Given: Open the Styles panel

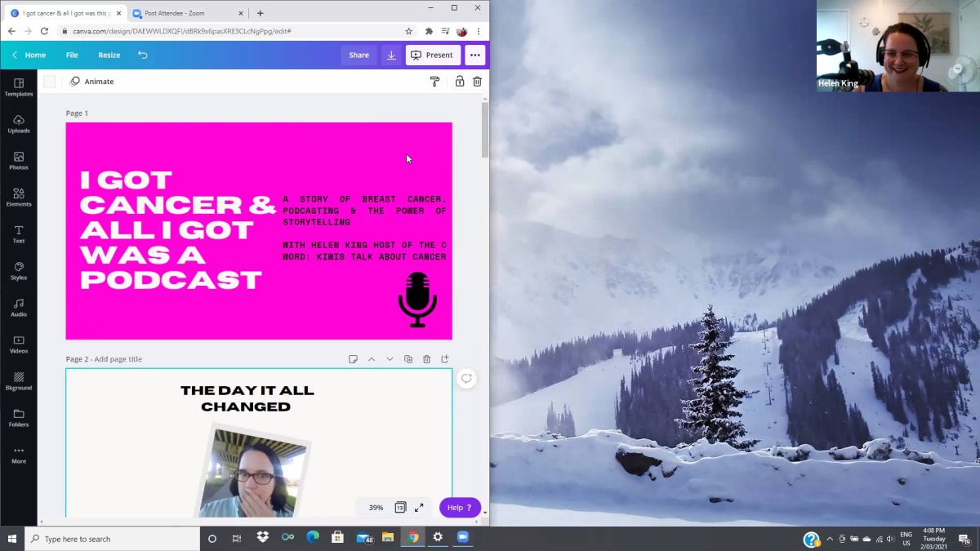Looking at the screenshot, I should 19,270.
